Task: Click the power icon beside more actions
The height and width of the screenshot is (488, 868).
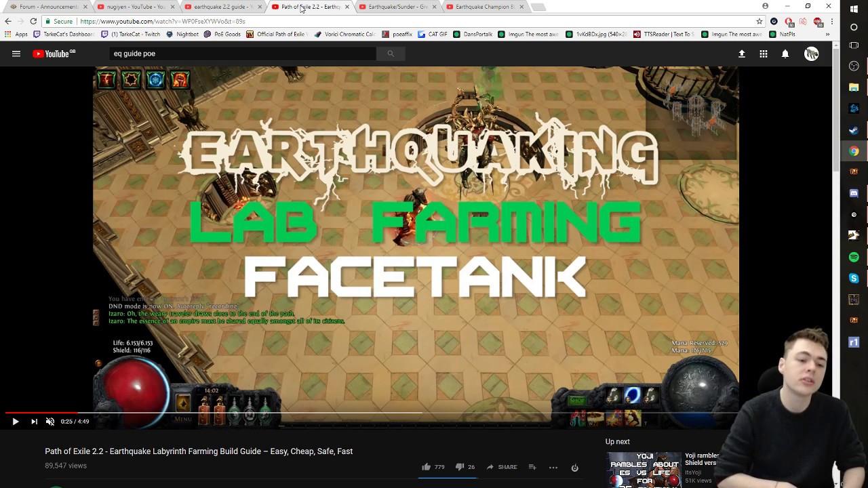Action: click(574, 467)
